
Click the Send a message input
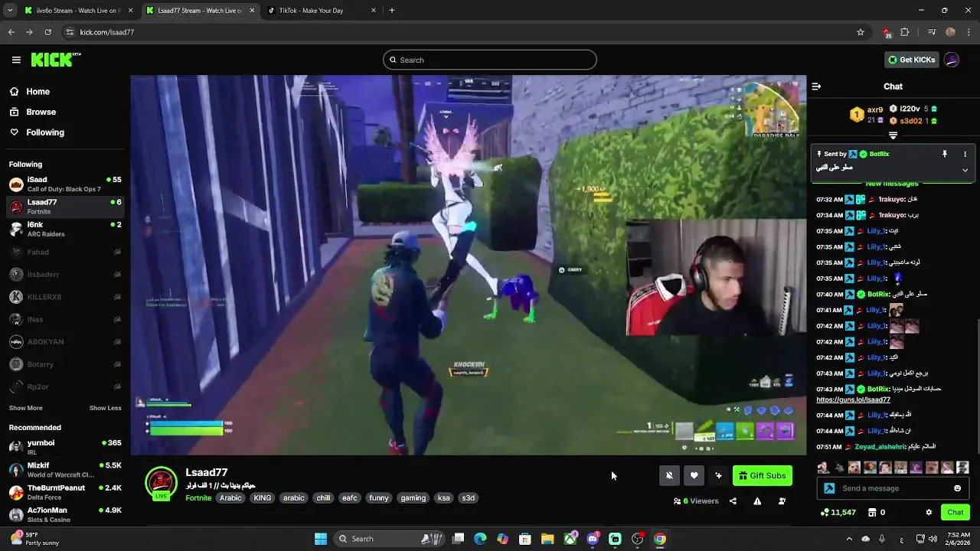(894, 488)
